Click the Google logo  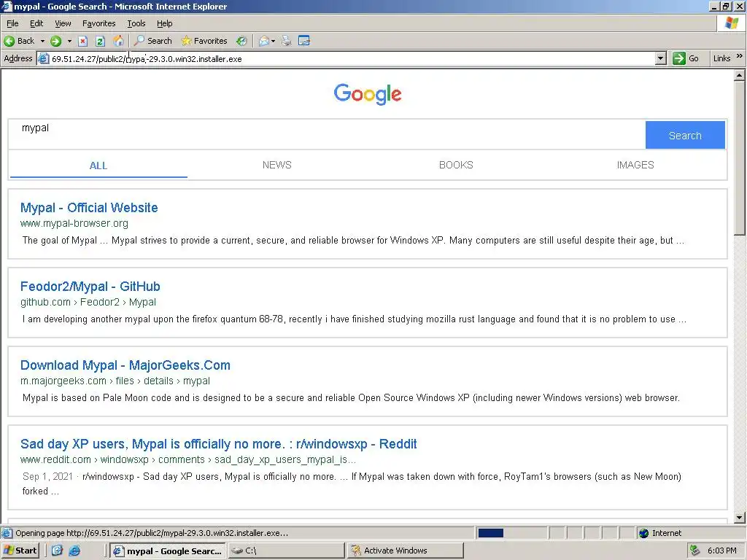click(368, 94)
